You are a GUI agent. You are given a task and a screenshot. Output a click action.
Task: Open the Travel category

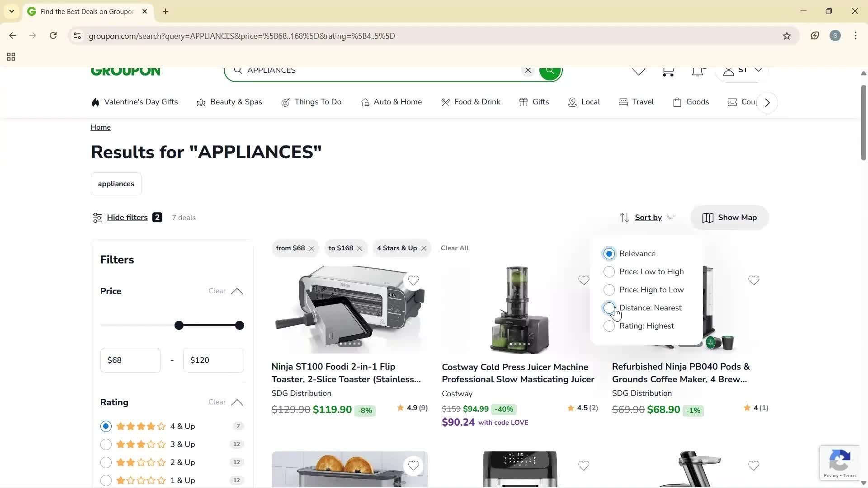coord(642,102)
